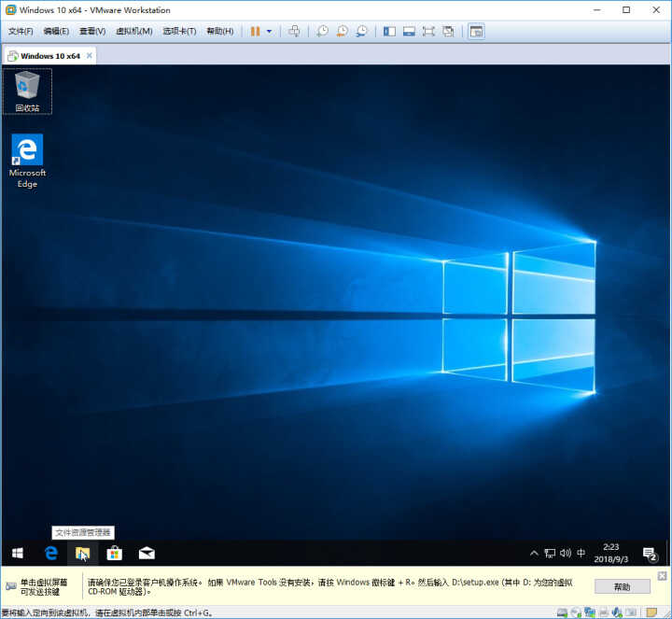Open the guest Action Center notifications
Image resolution: width=672 pixels, height=619 pixels.
651,554
